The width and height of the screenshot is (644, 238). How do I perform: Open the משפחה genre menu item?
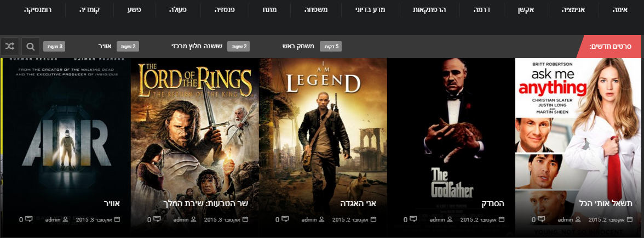(x=316, y=9)
